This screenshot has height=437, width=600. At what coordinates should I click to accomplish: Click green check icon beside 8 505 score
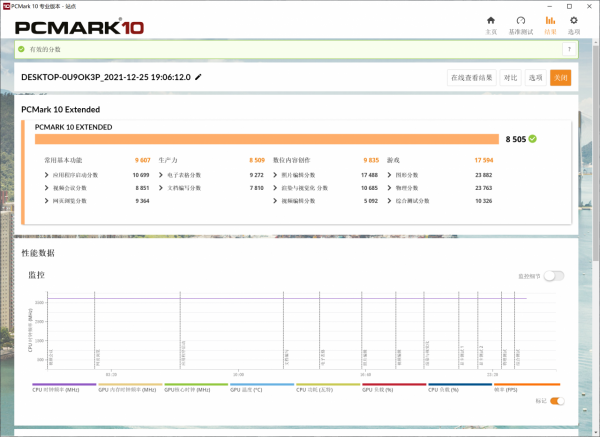(533, 140)
